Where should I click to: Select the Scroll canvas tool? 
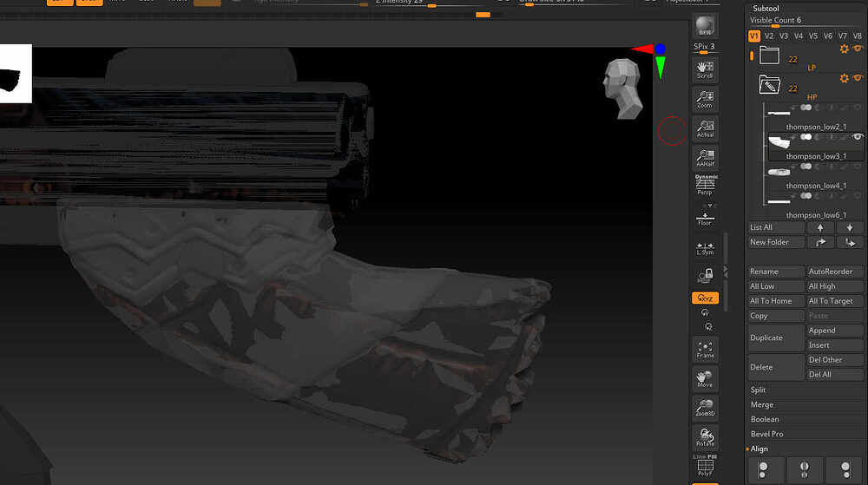click(x=705, y=69)
